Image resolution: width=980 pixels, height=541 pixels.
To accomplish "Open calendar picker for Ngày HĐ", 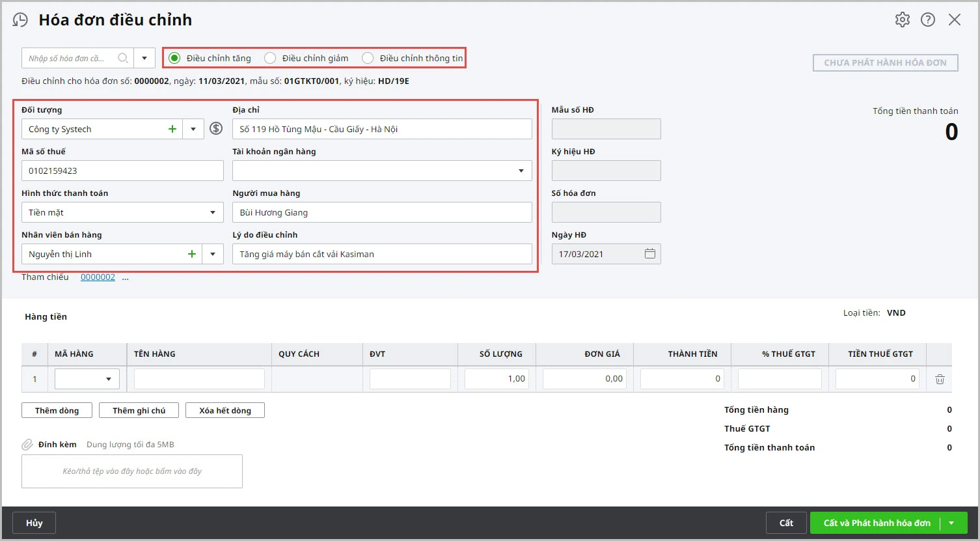I will (x=649, y=254).
